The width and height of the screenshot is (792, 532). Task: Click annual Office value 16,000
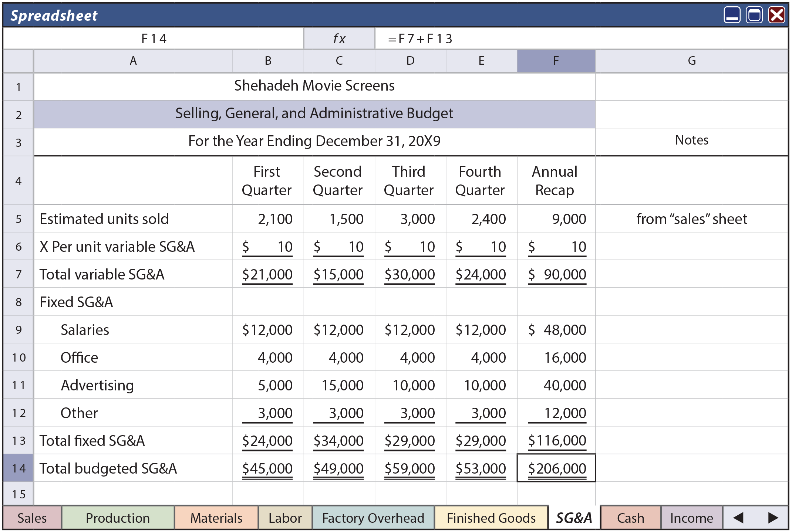pos(556,357)
